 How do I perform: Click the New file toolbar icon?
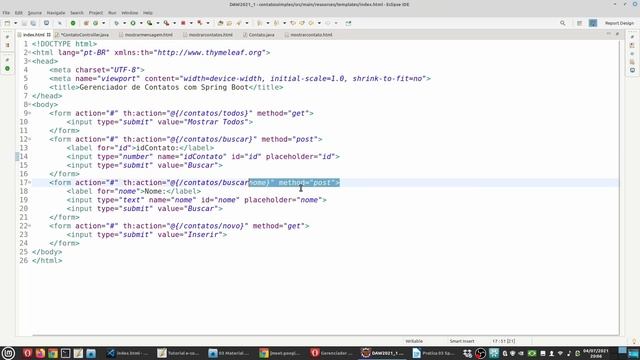coord(7,23)
